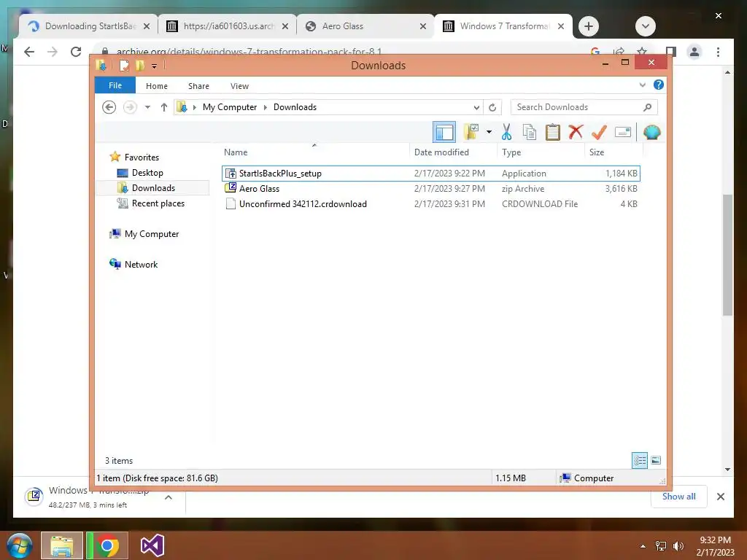Click Downloads in address breadcrumb
Screen dimensions: 747x560
click(295, 107)
